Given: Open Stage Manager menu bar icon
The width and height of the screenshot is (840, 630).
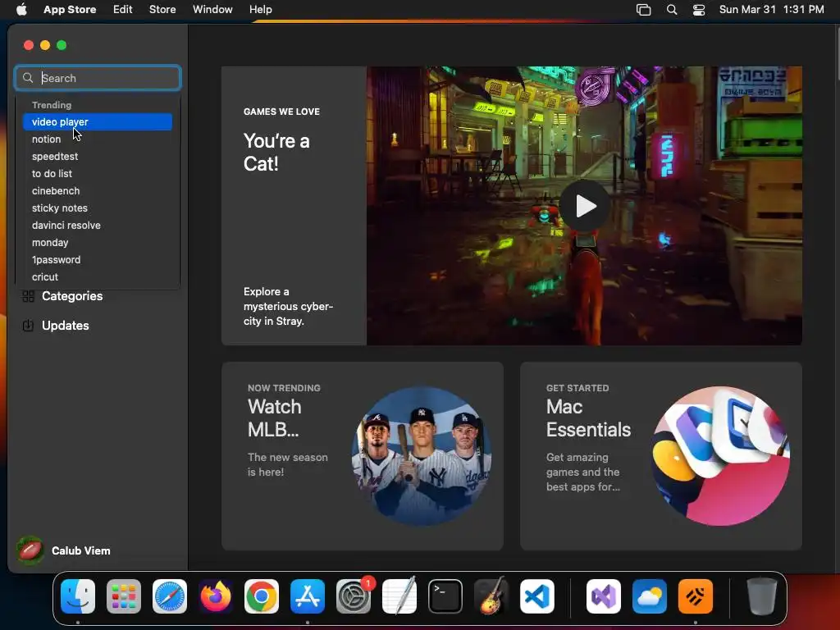Looking at the screenshot, I should pos(643,10).
